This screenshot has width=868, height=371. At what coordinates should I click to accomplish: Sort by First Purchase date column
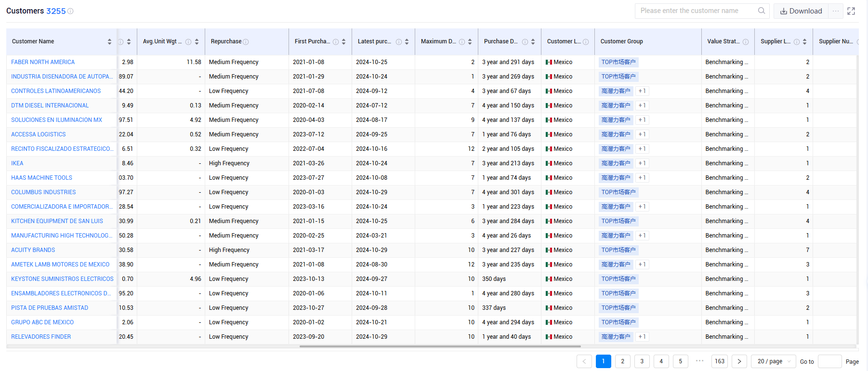coord(343,42)
